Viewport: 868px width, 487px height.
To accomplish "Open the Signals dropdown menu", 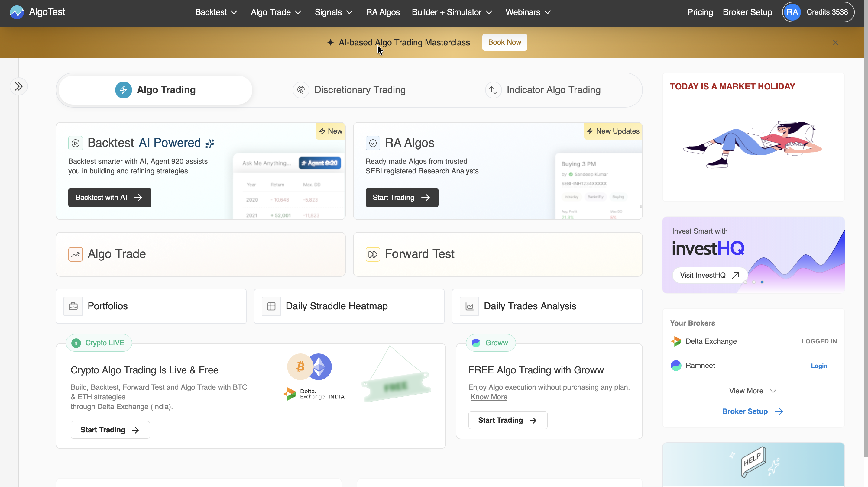I will pyautogui.click(x=334, y=12).
